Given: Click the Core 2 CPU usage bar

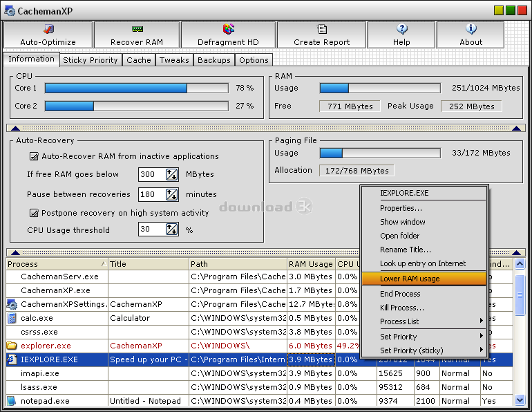Looking at the screenshot, I should (137, 106).
